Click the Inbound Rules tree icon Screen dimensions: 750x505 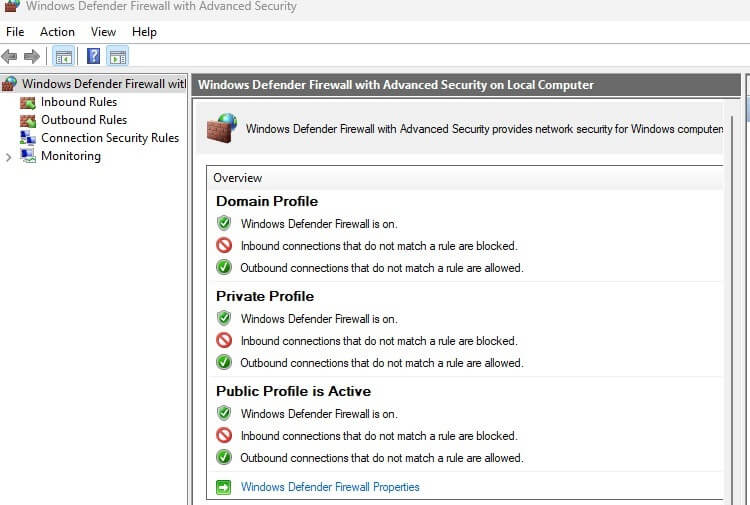pyautogui.click(x=28, y=102)
